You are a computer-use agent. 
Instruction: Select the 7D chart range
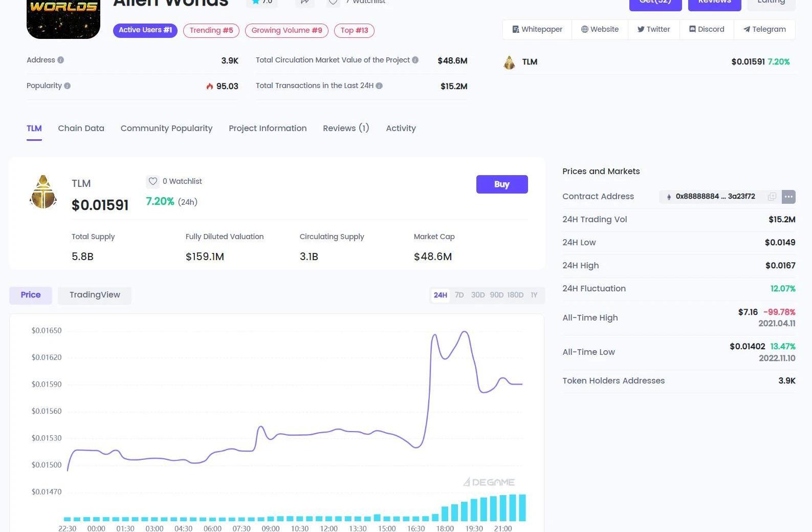click(x=459, y=295)
